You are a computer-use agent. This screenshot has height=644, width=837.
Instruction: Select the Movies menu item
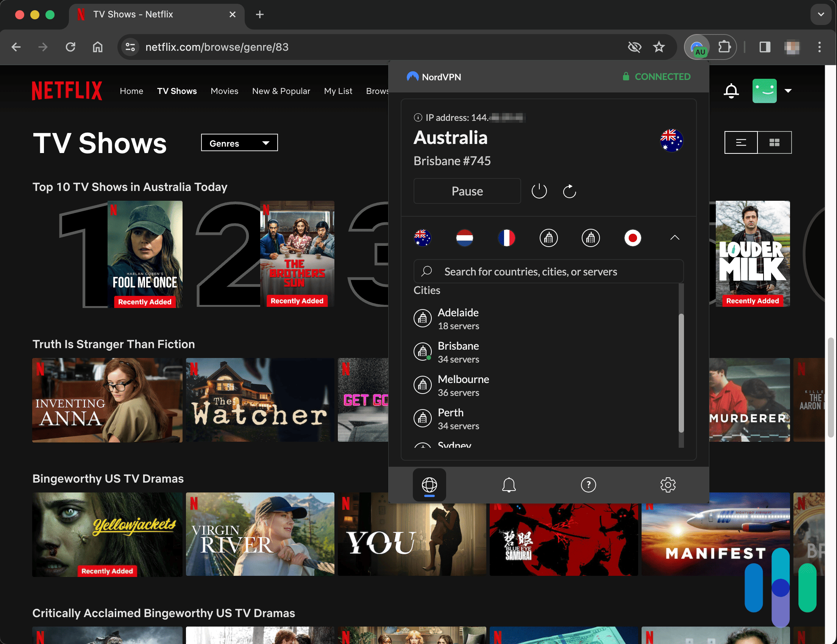[225, 90]
